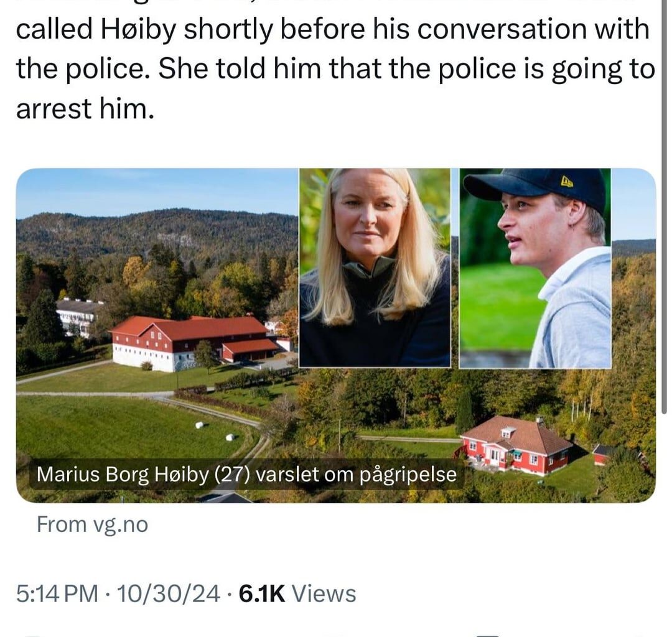Click the large red-roofed barn in photo

(x=193, y=343)
